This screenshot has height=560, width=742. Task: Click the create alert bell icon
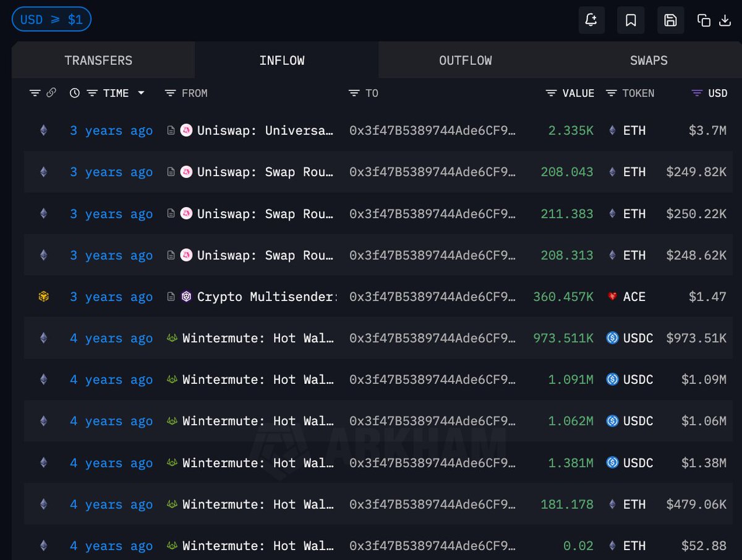tap(591, 20)
